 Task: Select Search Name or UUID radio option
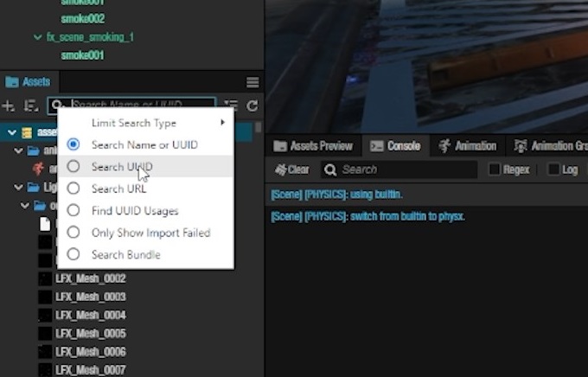pos(73,144)
